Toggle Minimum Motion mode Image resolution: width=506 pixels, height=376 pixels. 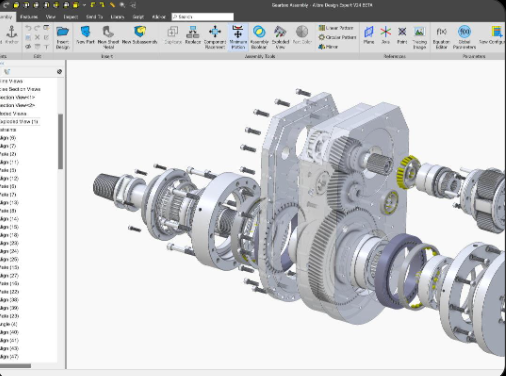(238, 37)
